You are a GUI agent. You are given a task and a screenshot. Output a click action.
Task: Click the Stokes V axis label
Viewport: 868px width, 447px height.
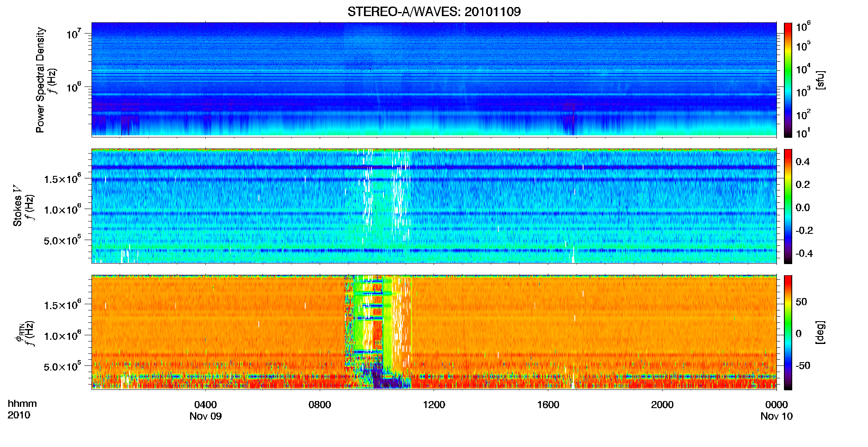point(17,206)
